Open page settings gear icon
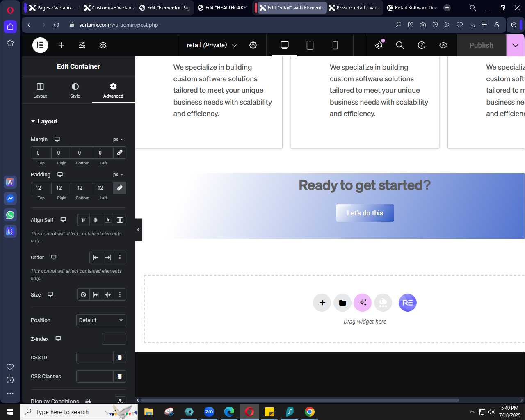 (x=253, y=45)
